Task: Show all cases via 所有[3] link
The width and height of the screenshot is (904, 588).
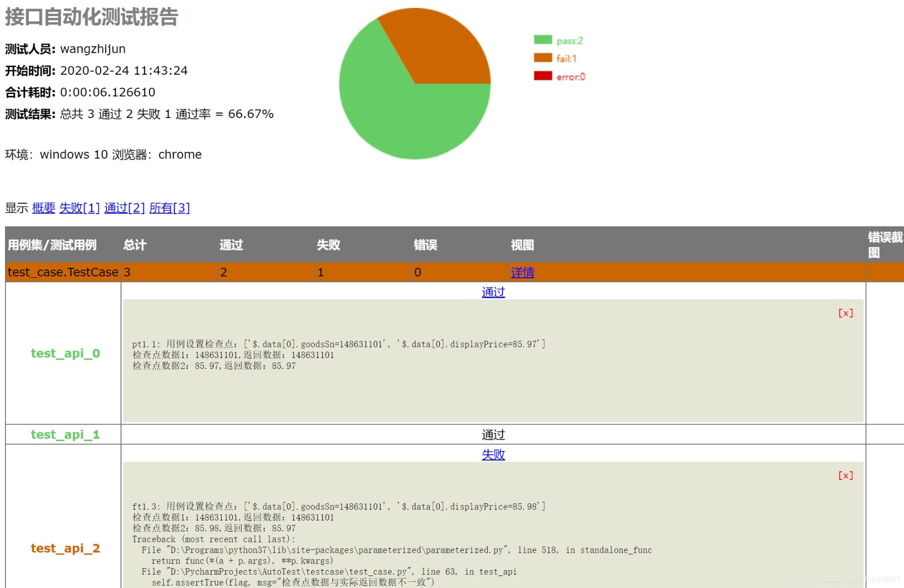Action: click(169, 208)
